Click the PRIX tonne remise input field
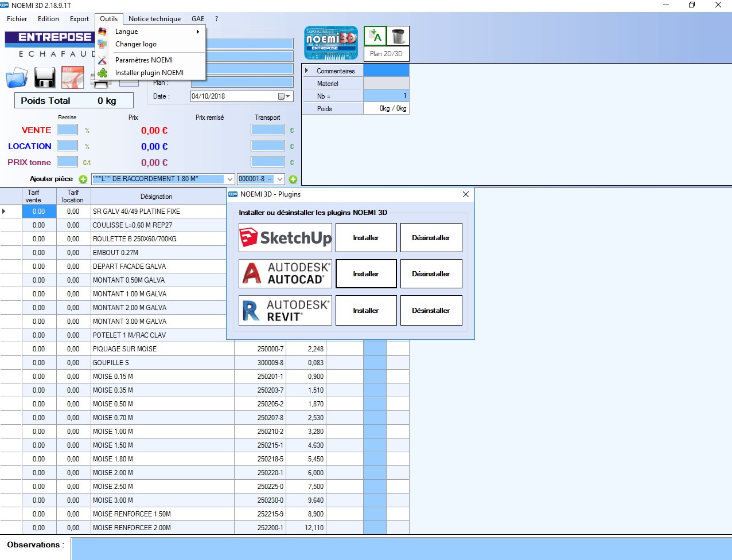 click(x=67, y=162)
